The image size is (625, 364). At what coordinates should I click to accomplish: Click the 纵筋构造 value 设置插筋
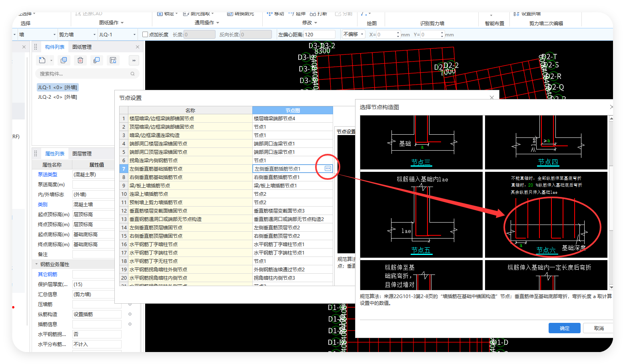(97, 314)
